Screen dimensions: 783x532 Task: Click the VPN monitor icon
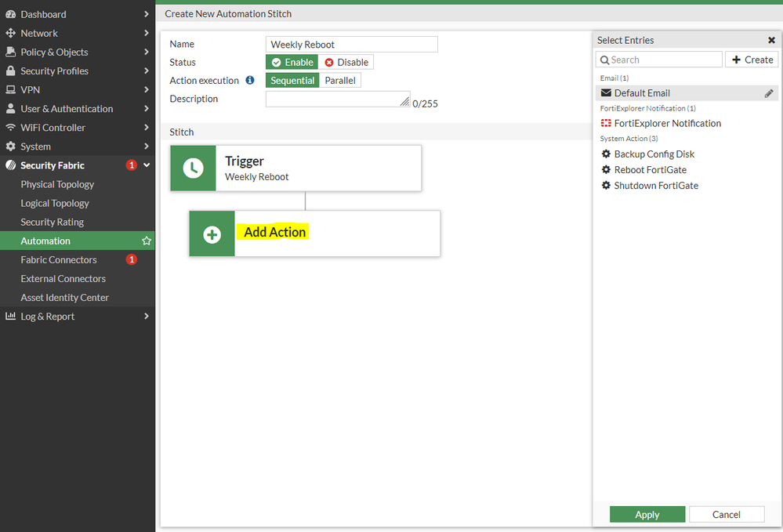10,90
